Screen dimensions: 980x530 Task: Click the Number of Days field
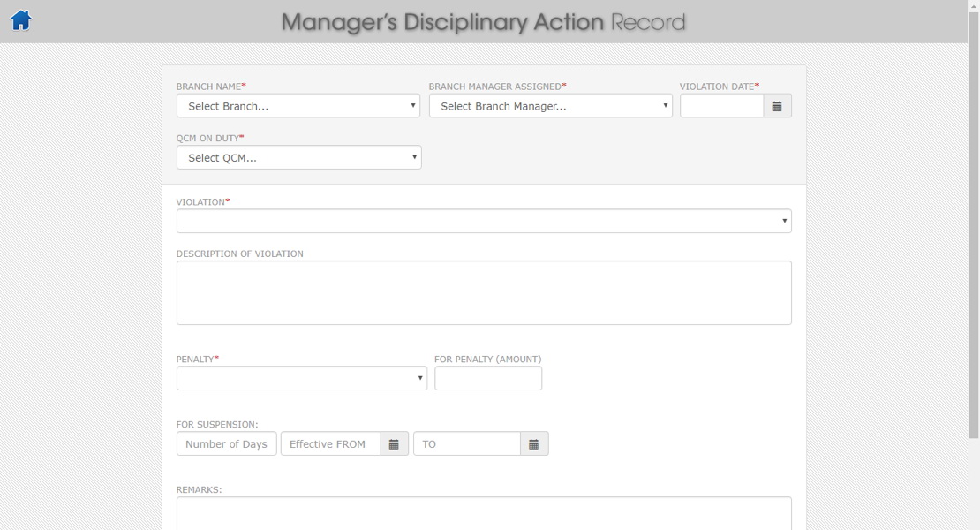226,444
